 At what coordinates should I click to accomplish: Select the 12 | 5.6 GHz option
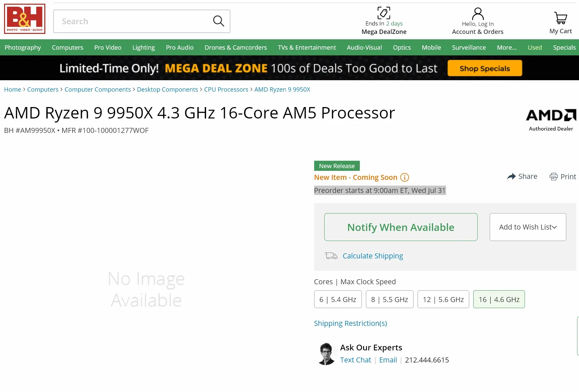443,299
